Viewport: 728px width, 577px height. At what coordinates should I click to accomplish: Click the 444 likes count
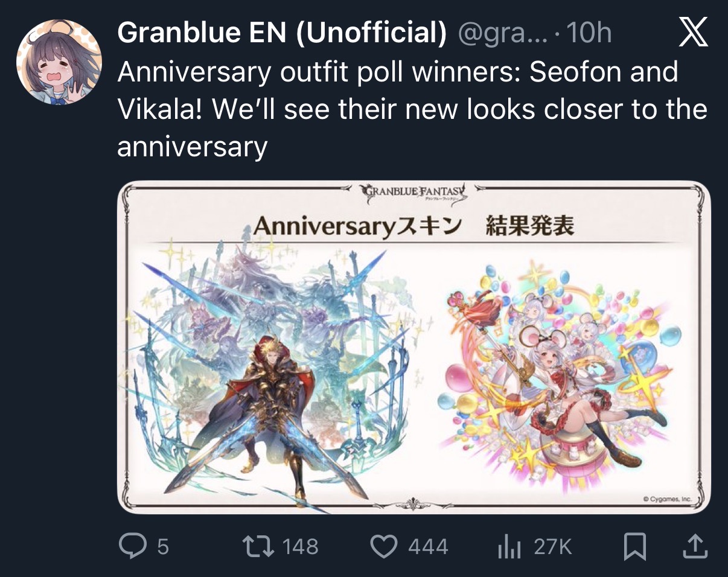tap(428, 547)
